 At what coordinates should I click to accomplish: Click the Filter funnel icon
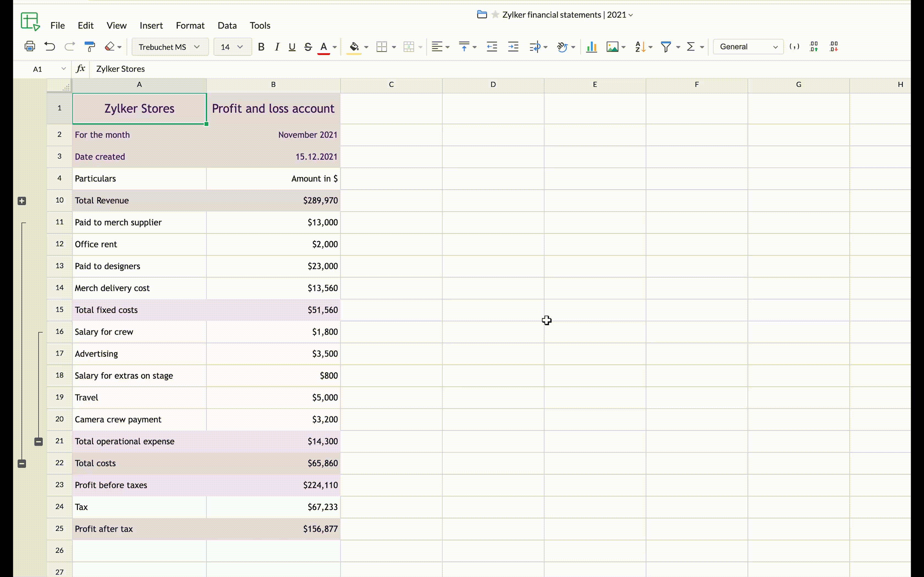click(x=666, y=46)
